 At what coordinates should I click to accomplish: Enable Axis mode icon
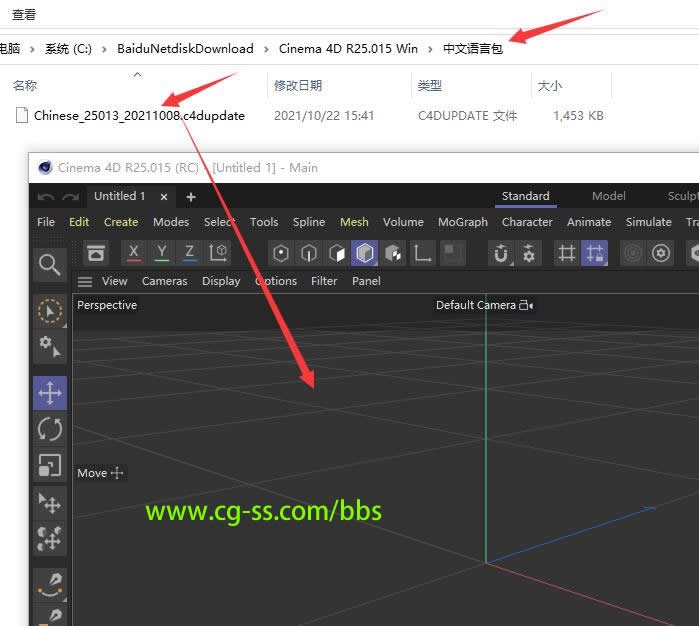[x=422, y=253]
